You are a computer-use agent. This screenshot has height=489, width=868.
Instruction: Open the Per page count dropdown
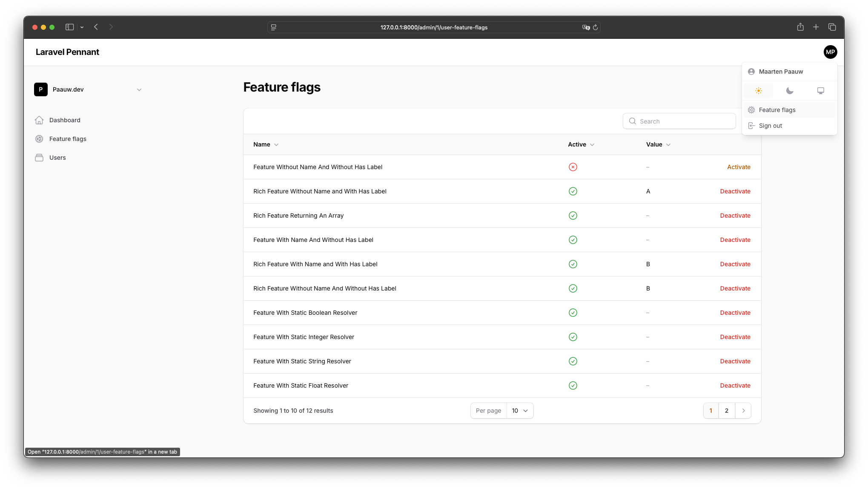520,411
